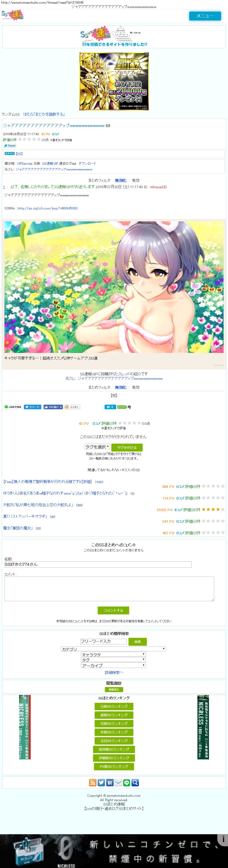The image size is (228, 868).
Task: Expand the アーカイブ dropdown
Action: 113,665
